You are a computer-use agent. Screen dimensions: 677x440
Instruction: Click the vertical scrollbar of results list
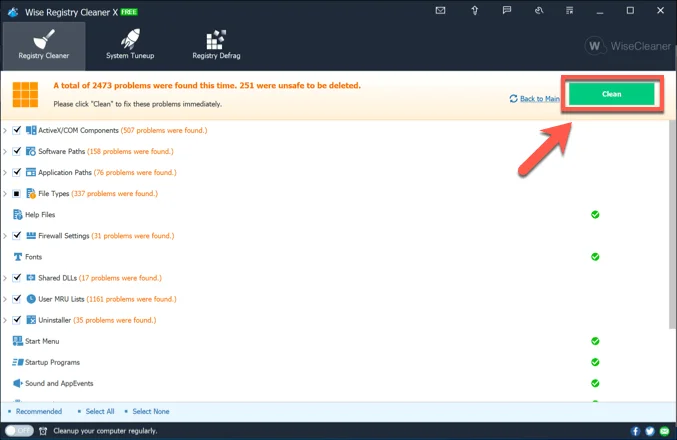coord(673,225)
